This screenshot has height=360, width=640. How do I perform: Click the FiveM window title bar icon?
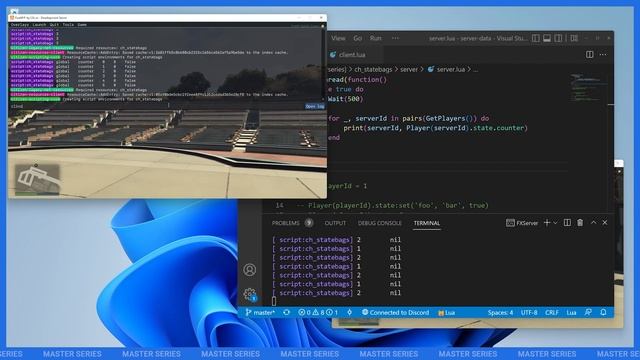pyautogui.click(x=12, y=18)
